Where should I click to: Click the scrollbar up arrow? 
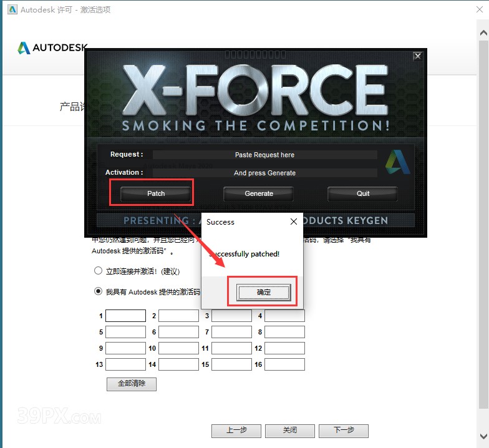[x=483, y=32]
